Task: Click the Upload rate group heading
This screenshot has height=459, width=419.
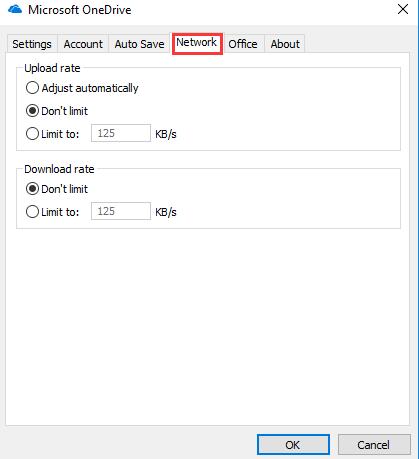Action: [x=52, y=68]
